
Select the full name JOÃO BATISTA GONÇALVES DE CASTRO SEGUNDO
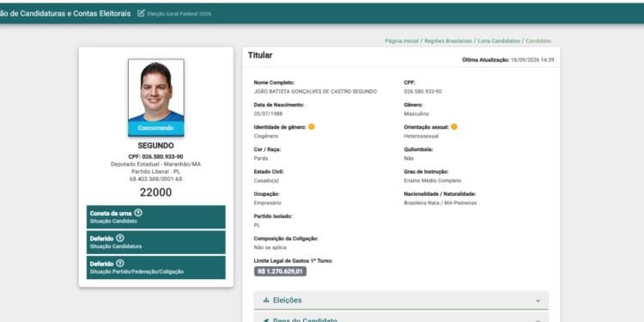[315, 92]
